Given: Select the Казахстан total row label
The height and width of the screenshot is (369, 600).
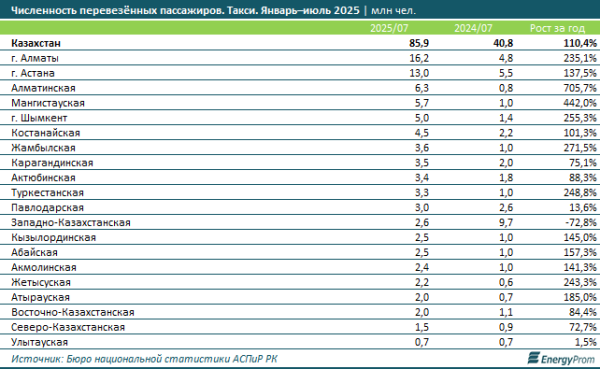Looking at the screenshot, I should coord(36,43).
